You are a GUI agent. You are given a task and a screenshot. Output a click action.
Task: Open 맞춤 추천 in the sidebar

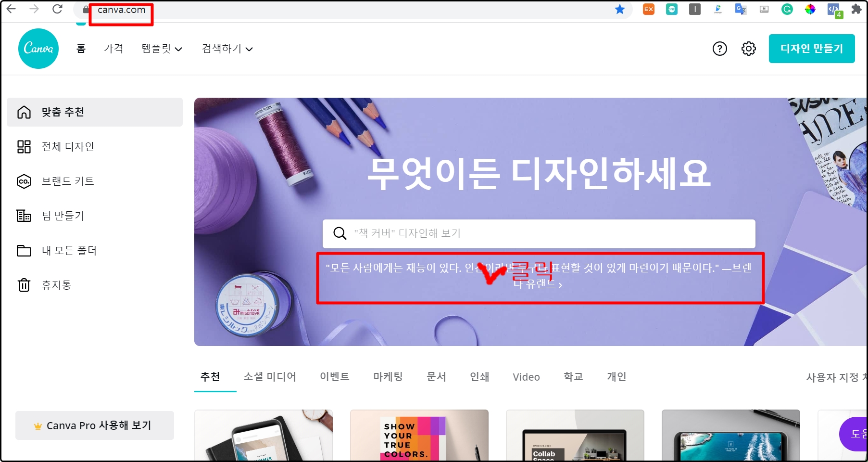click(95, 112)
